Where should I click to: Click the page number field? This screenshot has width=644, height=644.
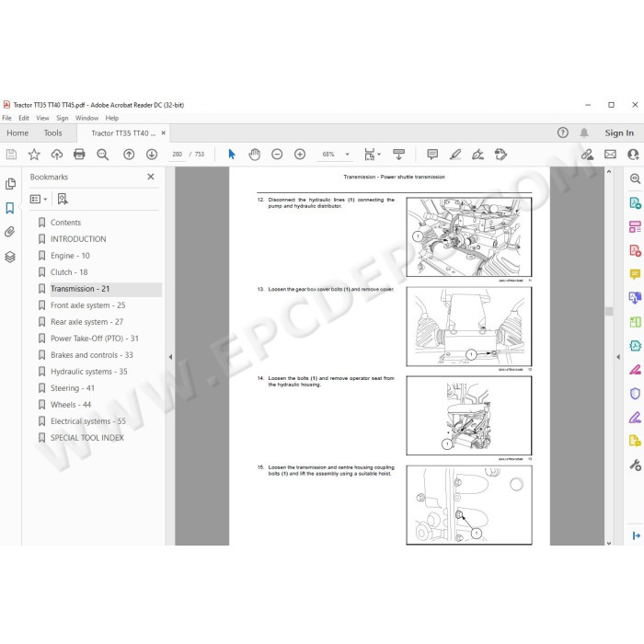click(177, 155)
